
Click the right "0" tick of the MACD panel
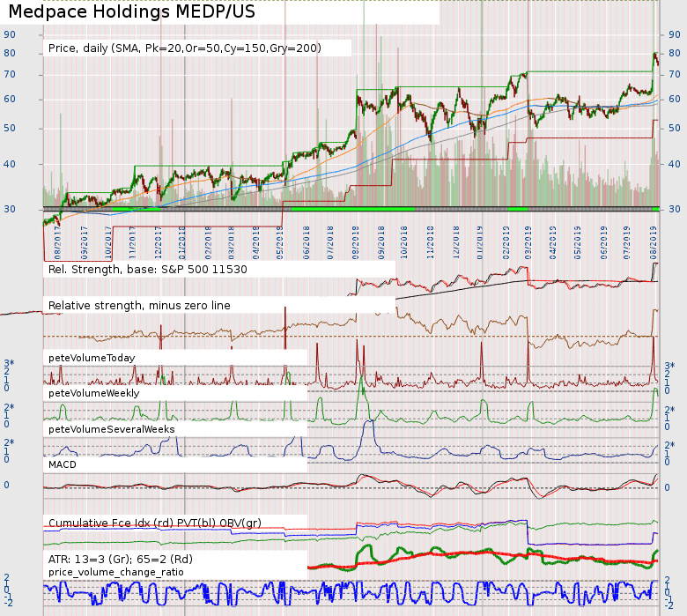click(668, 487)
